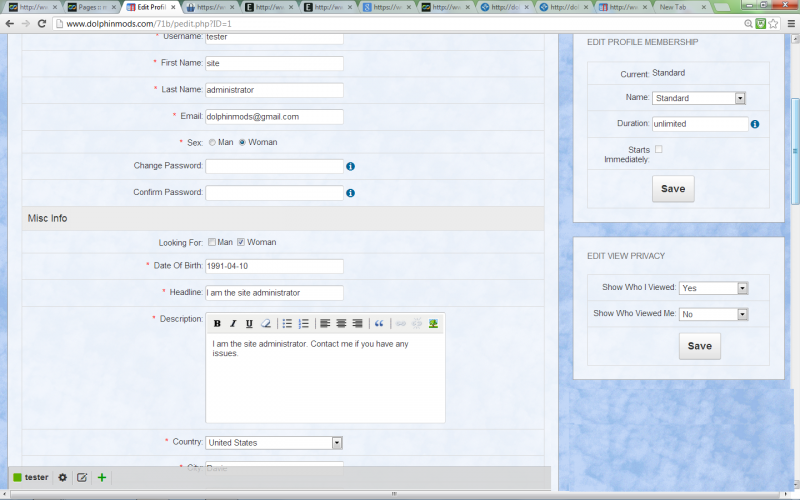Open the Chrome menu
This screenshot has width=800, height=500.
click(x=791, y=23)
